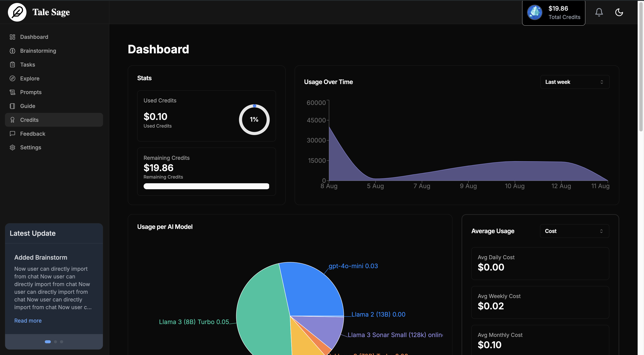
Task: Go to Credits menu item
Action: coord(29,120)
